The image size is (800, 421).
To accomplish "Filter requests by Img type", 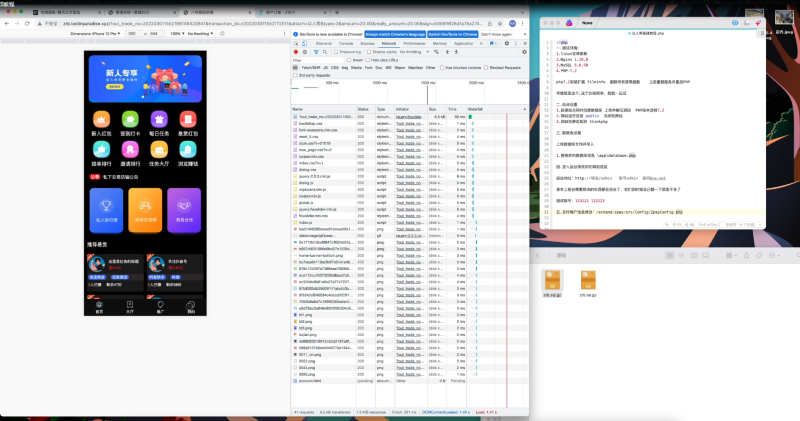I will coord(345,67).
